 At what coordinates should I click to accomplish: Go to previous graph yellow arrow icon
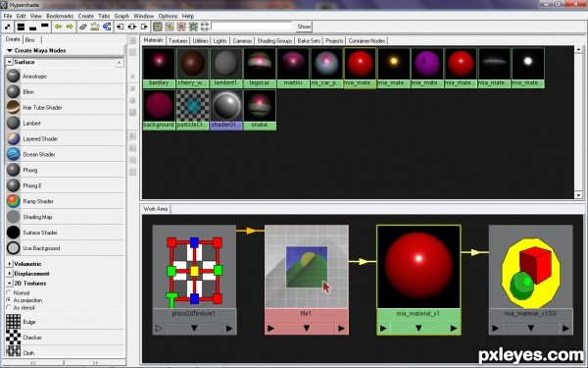click(x=58, y=26)
